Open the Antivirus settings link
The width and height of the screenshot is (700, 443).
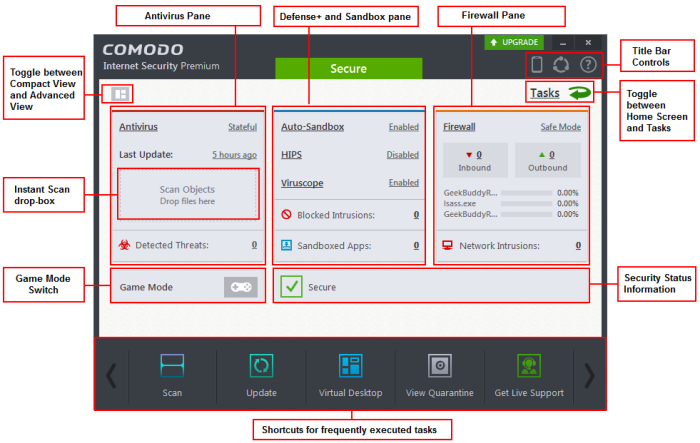tap(138, 127)
